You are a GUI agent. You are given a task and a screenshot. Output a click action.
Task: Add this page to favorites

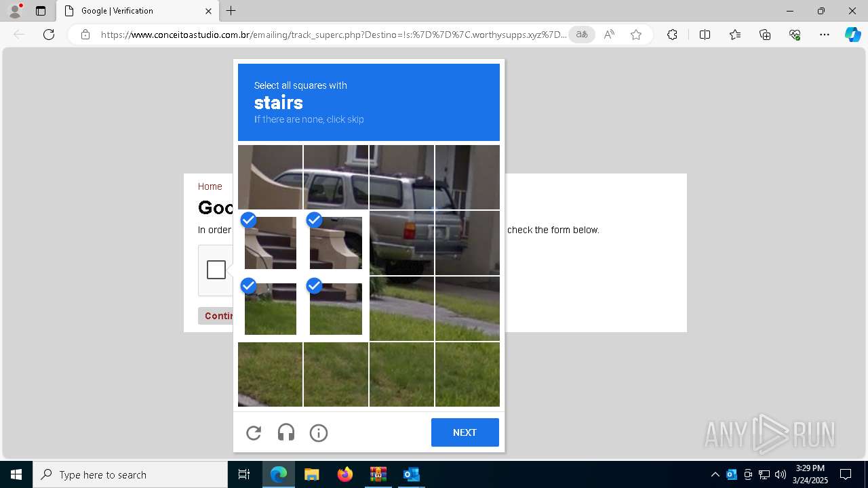point(636,35)
